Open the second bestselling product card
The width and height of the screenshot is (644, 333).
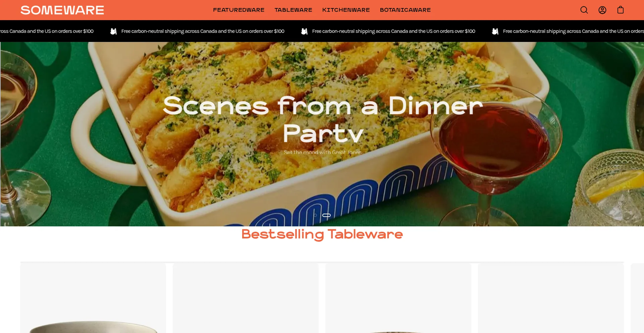coord(246,298)
